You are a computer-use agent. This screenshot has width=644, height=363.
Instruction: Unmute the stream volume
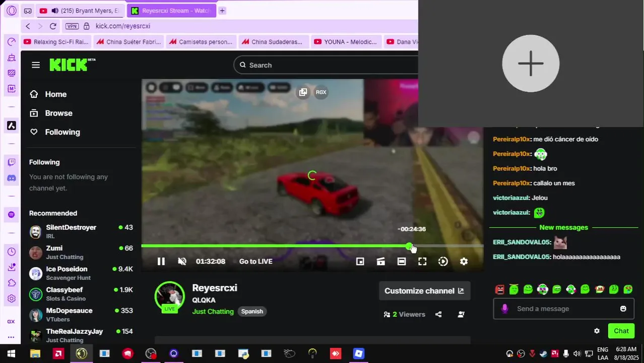182,261
